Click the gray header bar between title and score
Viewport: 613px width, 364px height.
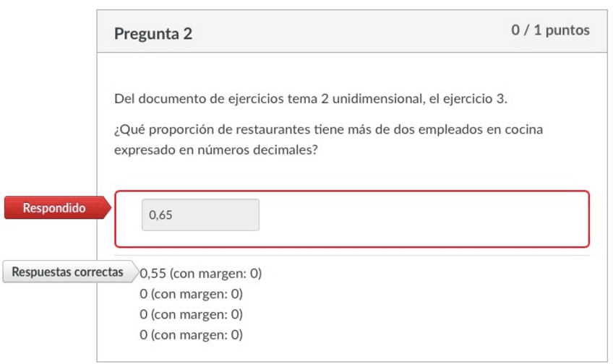[347, 32]
